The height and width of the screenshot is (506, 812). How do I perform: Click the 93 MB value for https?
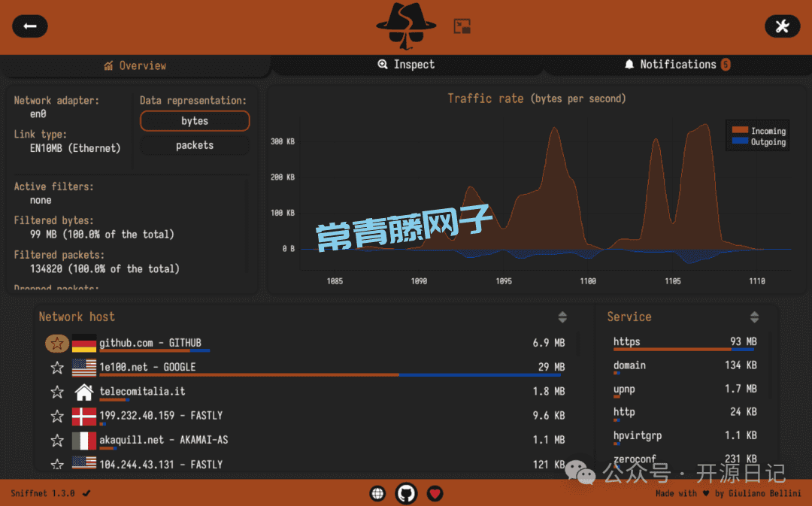[x=744, y=342]
